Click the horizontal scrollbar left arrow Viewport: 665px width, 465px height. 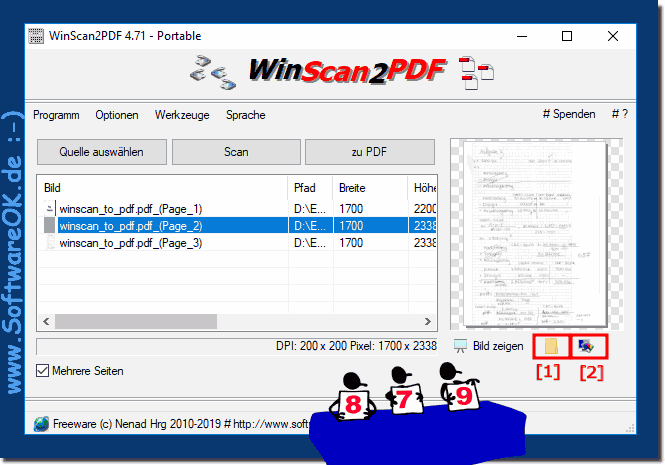pyautogui.click(x=46, y=322)
